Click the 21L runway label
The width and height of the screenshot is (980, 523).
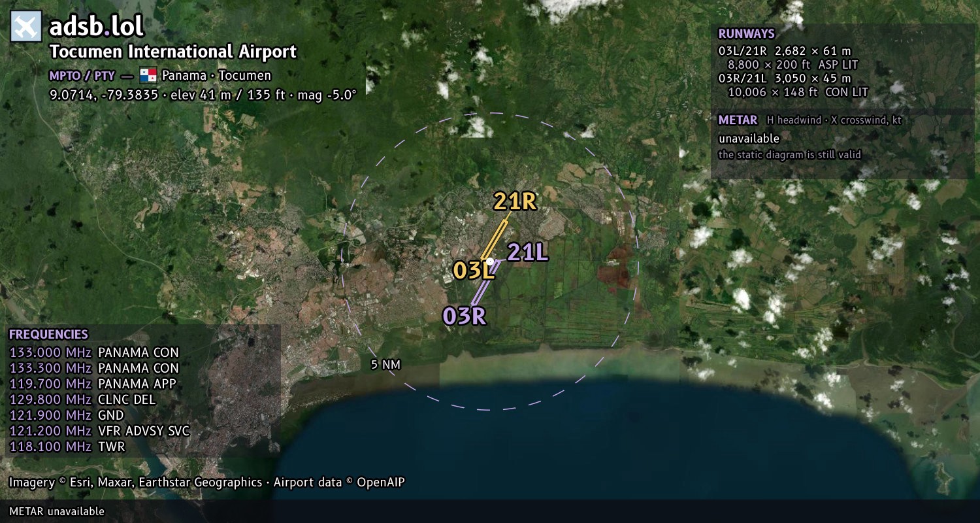click(x=527, y=252)
